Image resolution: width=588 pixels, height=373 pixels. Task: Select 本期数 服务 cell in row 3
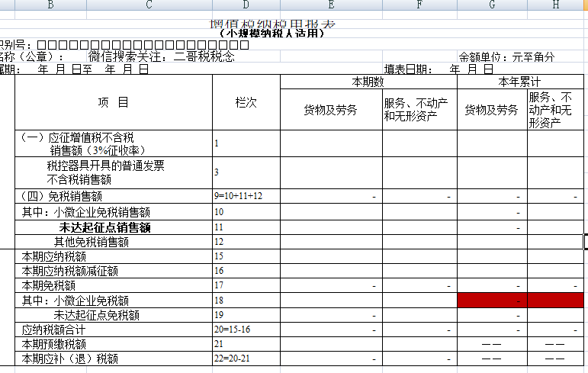pyautogui.click(x=419, y=172)
